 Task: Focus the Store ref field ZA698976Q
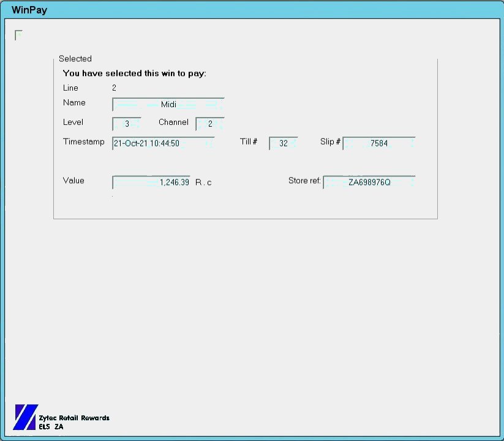pyautogui.click(x=369, y=183)
